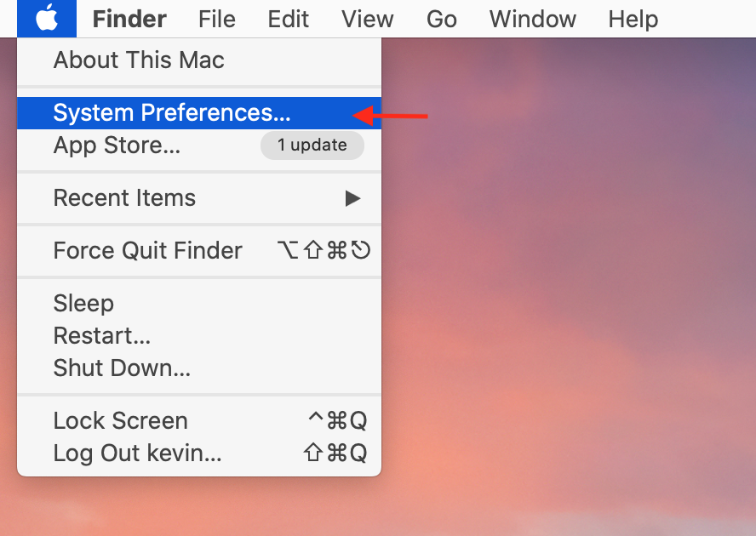Click the 1 update badge
The height and width of the screenshot is (536, 756).
tap(312, 145)
